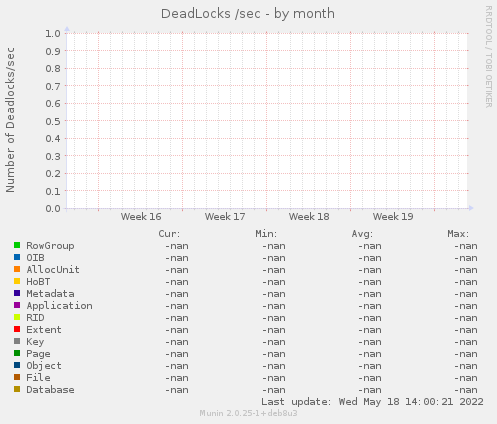Select the Application legend label
The image size is (497, 424).
point(59,306)
